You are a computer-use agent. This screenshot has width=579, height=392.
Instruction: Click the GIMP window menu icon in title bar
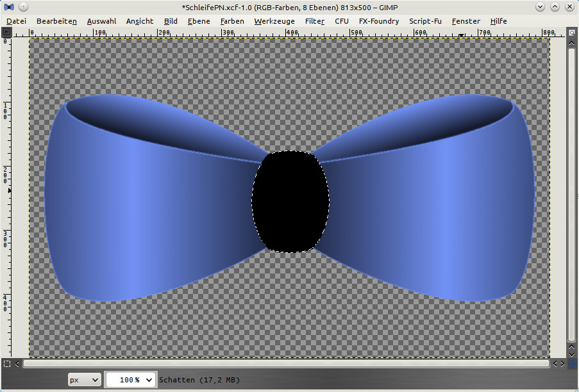[9, 7]
